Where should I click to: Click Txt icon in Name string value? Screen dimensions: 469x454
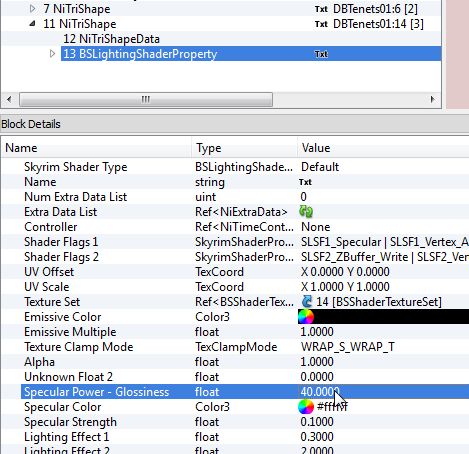tap(305, 182)
